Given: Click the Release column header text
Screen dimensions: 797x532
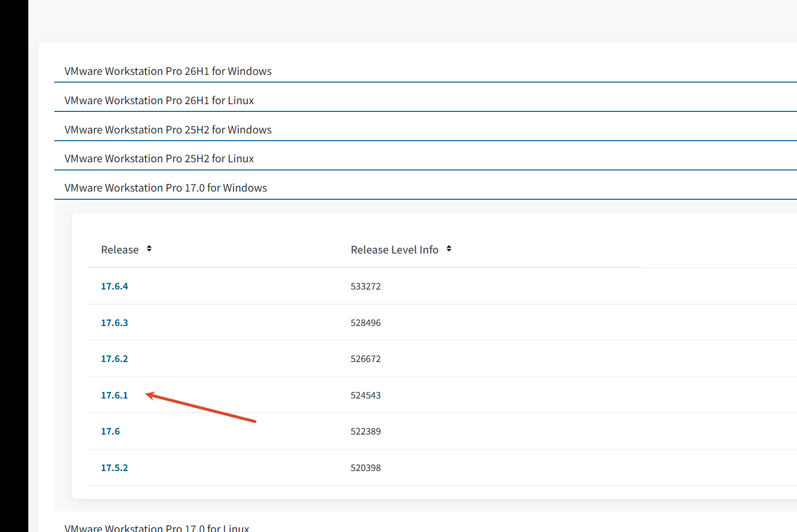Looking at the screenshot, I should tap(120, 250).
